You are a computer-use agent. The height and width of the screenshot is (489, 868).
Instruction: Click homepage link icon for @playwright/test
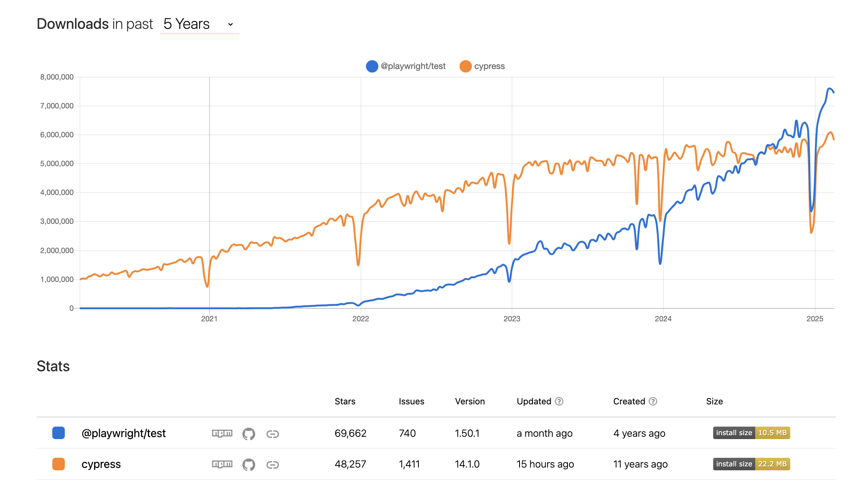coord(272,434)
